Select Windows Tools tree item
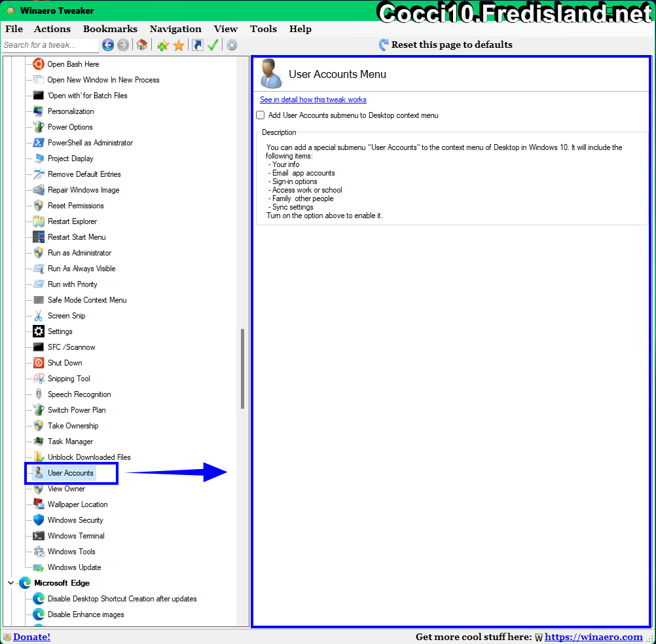 [71, 552]
